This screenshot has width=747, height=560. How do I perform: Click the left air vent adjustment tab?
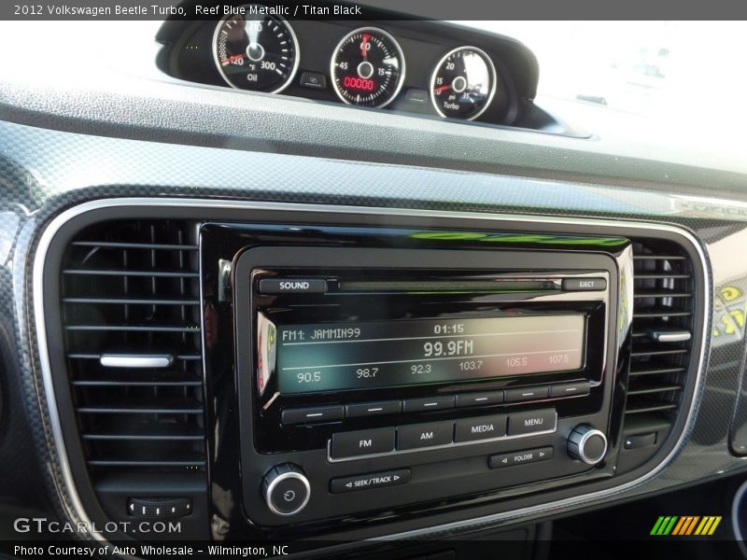(136, 361)
